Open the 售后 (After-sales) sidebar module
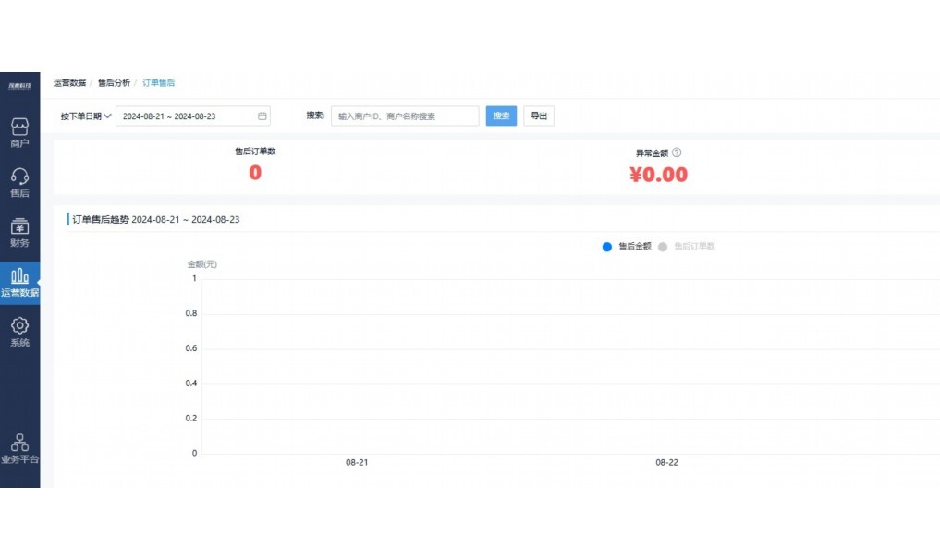Viewport: 940px width, 560px height. pyautogui.click(x=19, y=182)
